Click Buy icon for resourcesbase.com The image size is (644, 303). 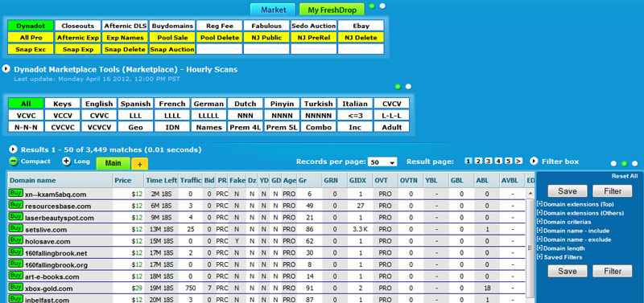point(16,205)
